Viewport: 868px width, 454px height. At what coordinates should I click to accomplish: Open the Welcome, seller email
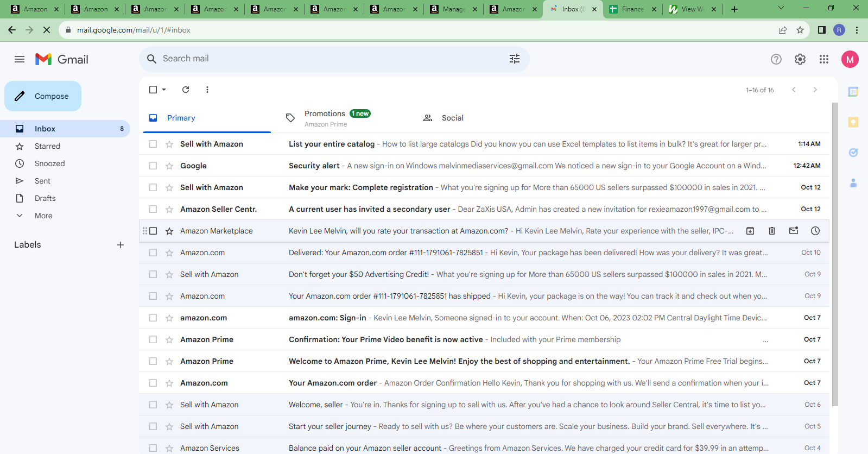(x=484, y=405)
